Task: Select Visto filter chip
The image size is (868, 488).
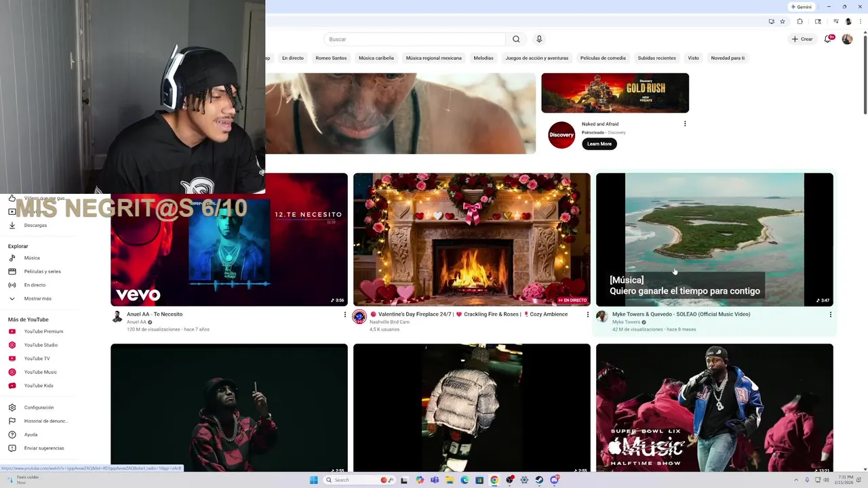Action: [693, 58]
